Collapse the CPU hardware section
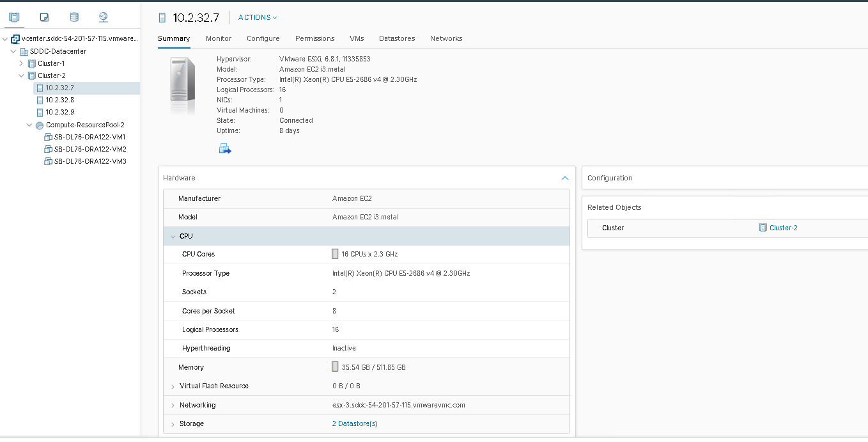868x442 pixels. click(x=173, y=237)
